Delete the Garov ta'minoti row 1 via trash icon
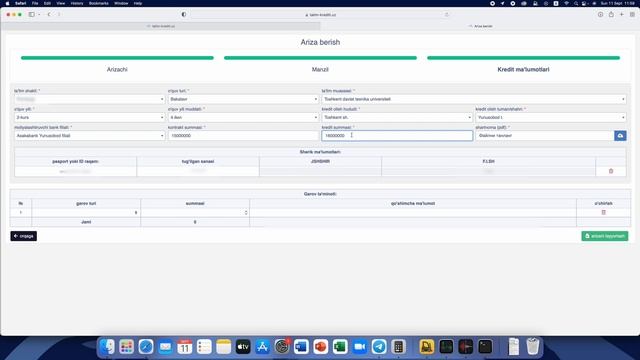Image resolution: width=640 pixels, height=360 pixels. click(603, 212)
